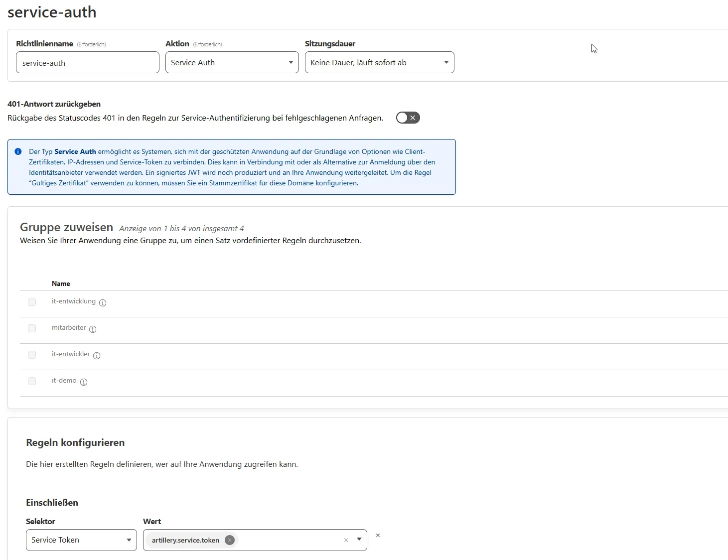Open the Selektor dropdown showing Service Token
Image resolution: width=728 pixels, height=560 pixels.
(81, 540)
